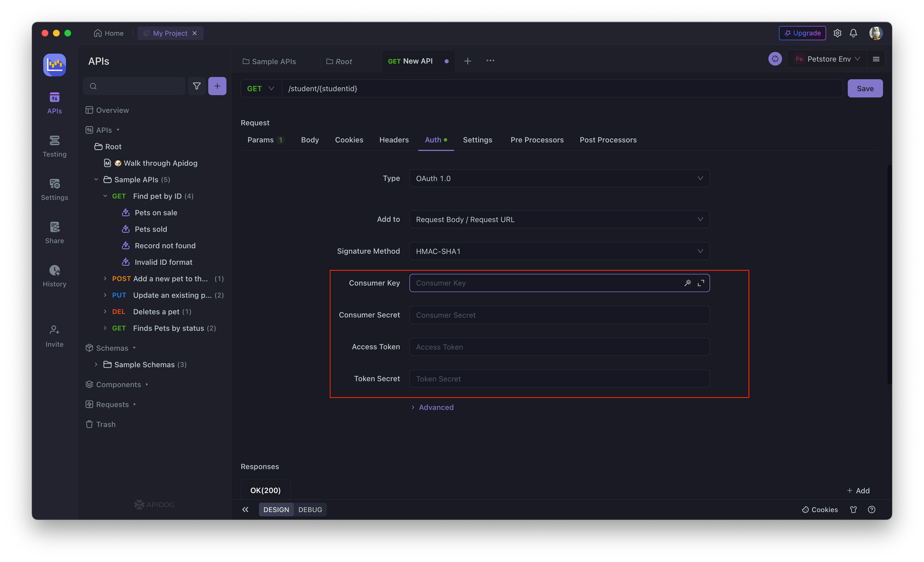The width and height of the screenshot is (924, 562).
Task: Collapse the Sample APIs folder
Action: pyautogui.click(x=96, y=179)
